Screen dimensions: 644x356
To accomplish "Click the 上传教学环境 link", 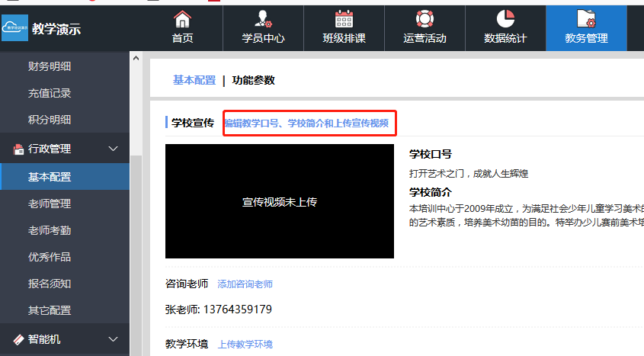I will [245, 345].
